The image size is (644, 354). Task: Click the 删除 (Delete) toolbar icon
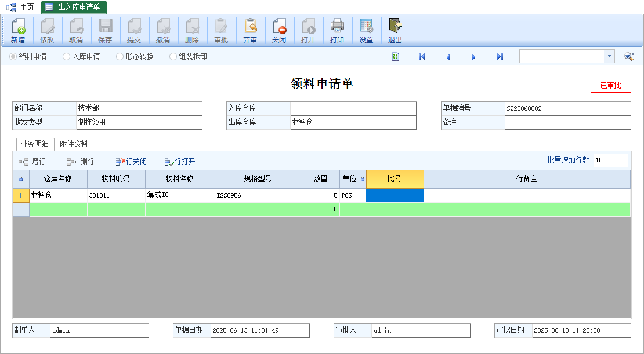pos(192,31)
